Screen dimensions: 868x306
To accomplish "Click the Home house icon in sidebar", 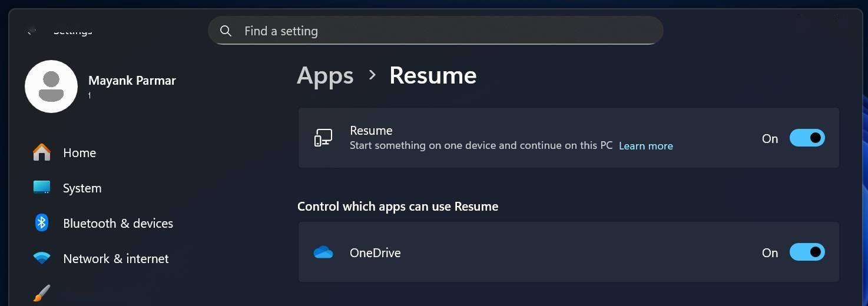I will pos(41,152).
